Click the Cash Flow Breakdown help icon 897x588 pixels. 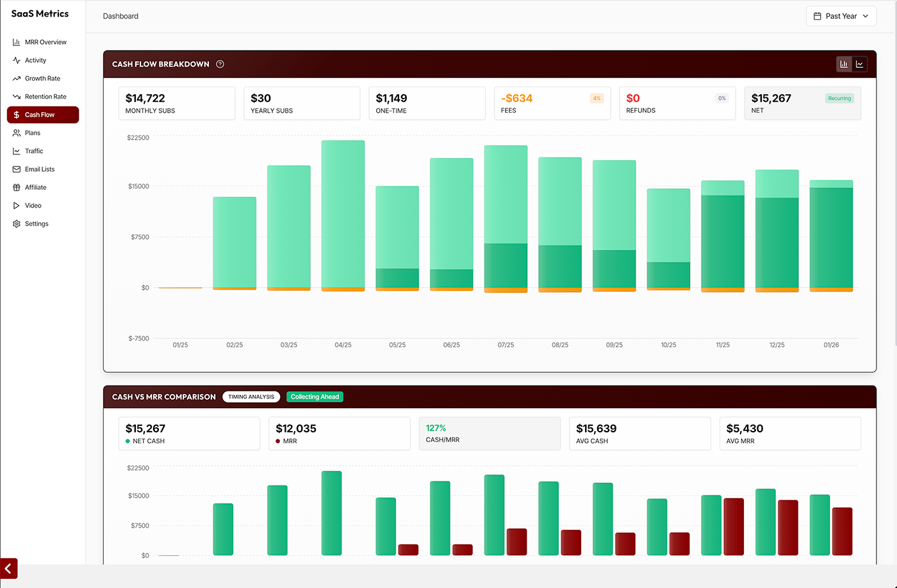(220, 64)
